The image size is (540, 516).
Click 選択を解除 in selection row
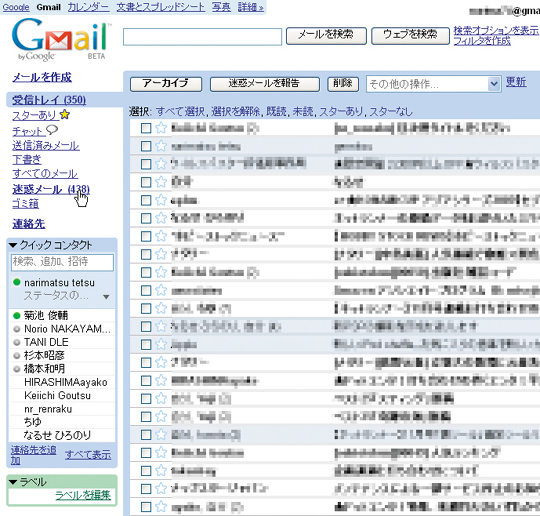click(x=235, y=112)
